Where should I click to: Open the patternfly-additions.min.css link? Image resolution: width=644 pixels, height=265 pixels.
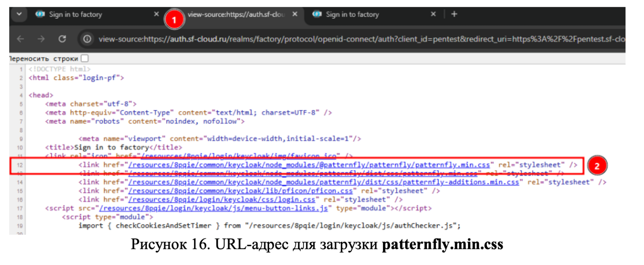(324, 182)
